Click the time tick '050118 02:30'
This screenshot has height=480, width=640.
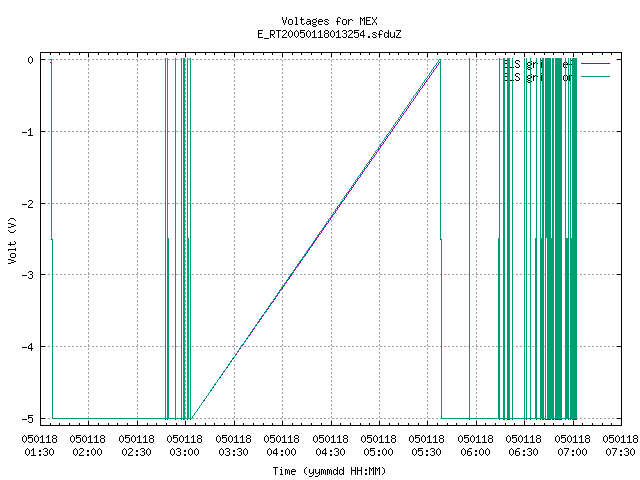click(136, 446)
